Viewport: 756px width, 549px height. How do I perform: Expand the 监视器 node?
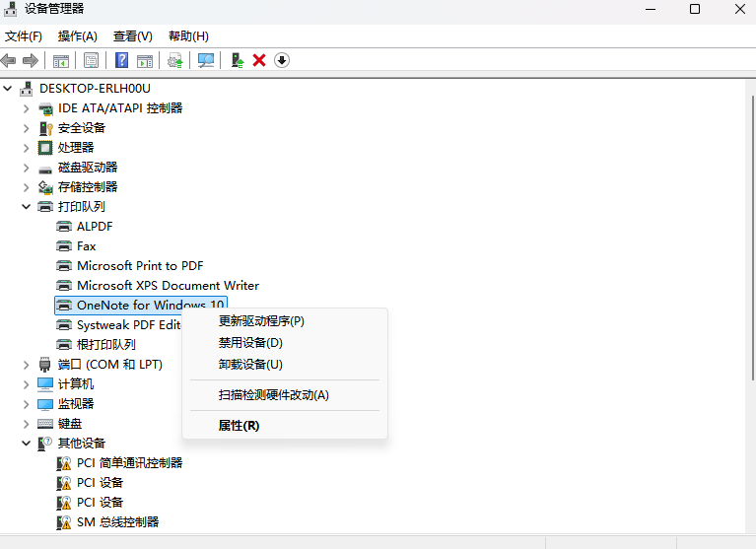pos(26,404)
